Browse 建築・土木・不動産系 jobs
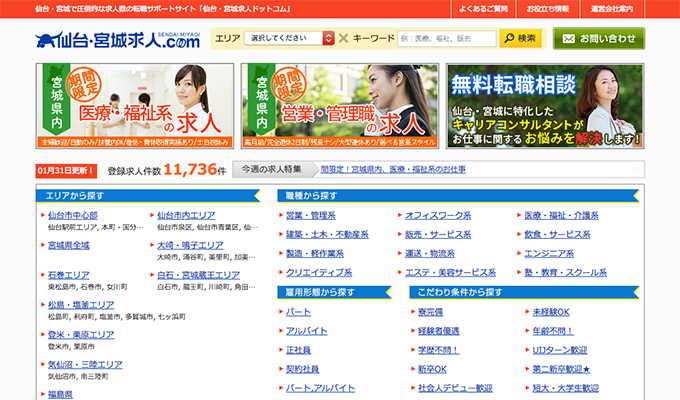The width and height of the screenshot is (680, 400). (x=327, y=234)
